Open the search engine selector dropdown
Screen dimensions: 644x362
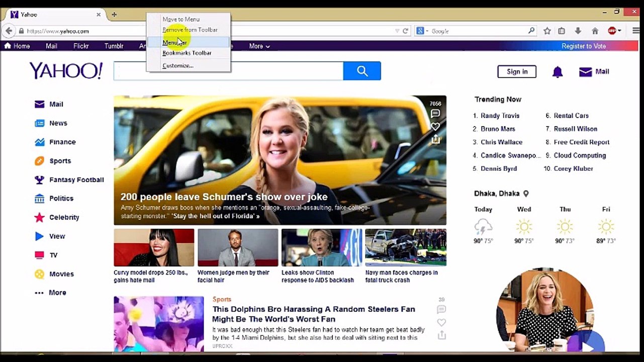(x=423, y=31)
